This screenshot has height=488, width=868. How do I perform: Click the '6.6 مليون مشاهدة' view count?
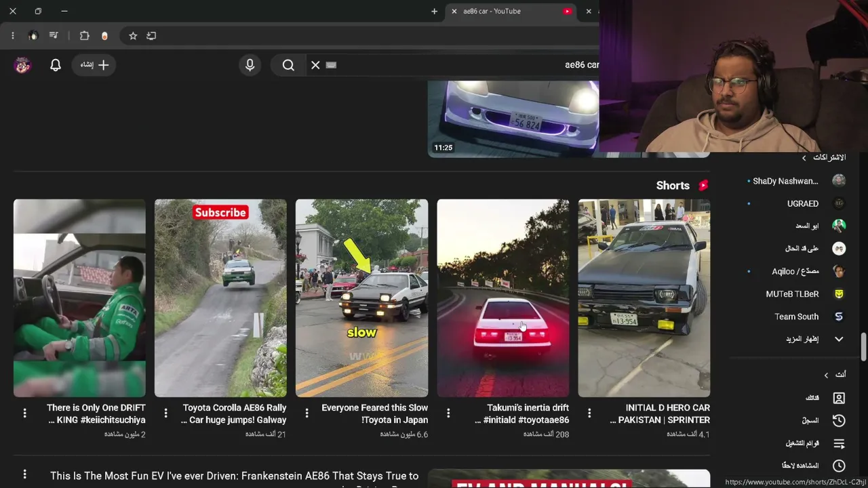[x=404, y=434]
